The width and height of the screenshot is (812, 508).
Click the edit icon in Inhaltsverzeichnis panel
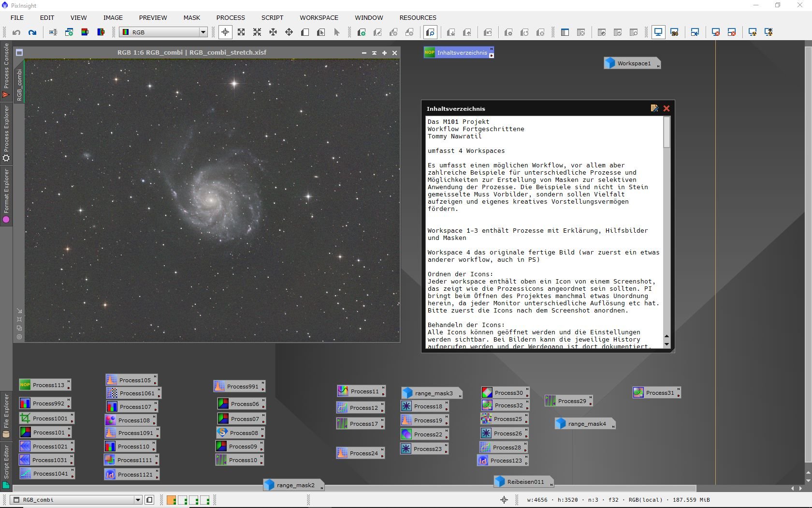coord(654,108)
